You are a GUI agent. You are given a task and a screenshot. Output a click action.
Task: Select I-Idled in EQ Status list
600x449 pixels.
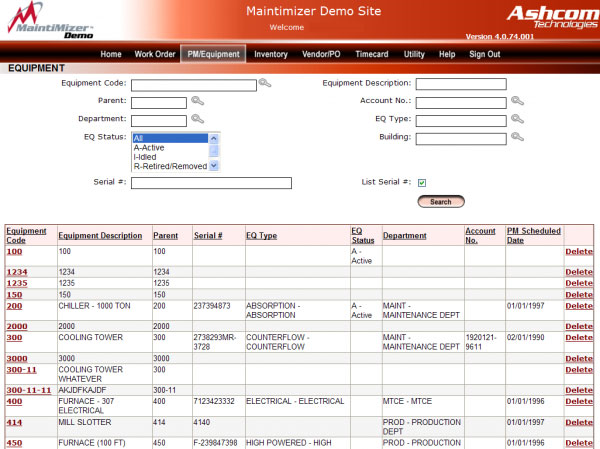point(145,156)
